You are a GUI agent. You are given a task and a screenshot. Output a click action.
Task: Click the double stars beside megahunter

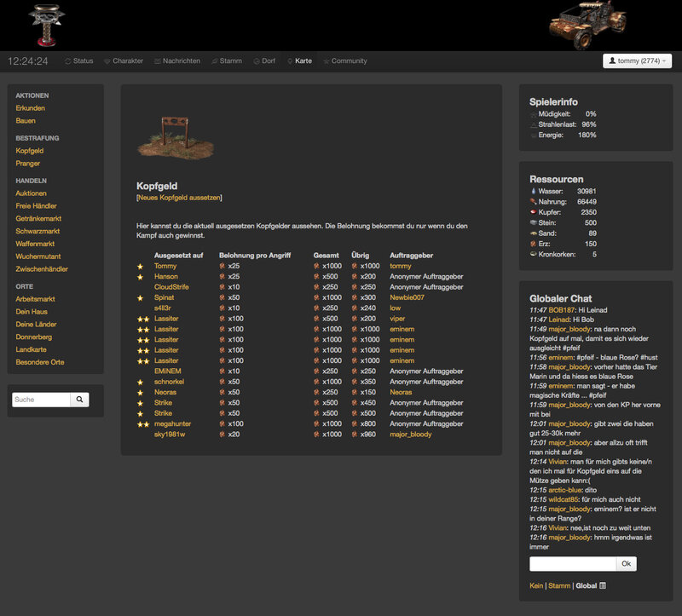(x=143, y=423)
